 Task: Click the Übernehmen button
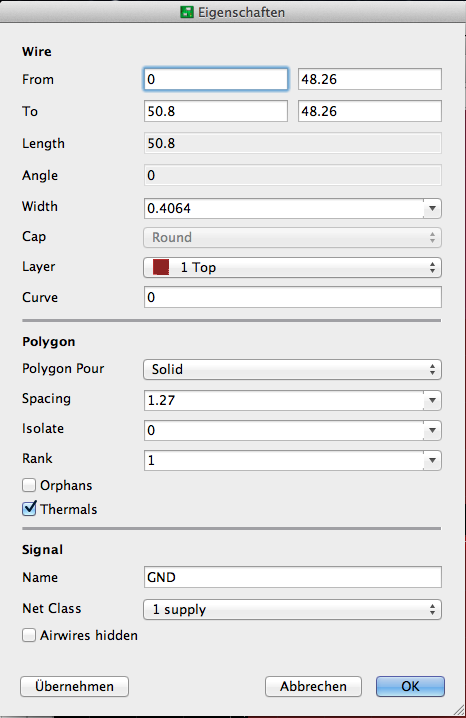[75, 686]
